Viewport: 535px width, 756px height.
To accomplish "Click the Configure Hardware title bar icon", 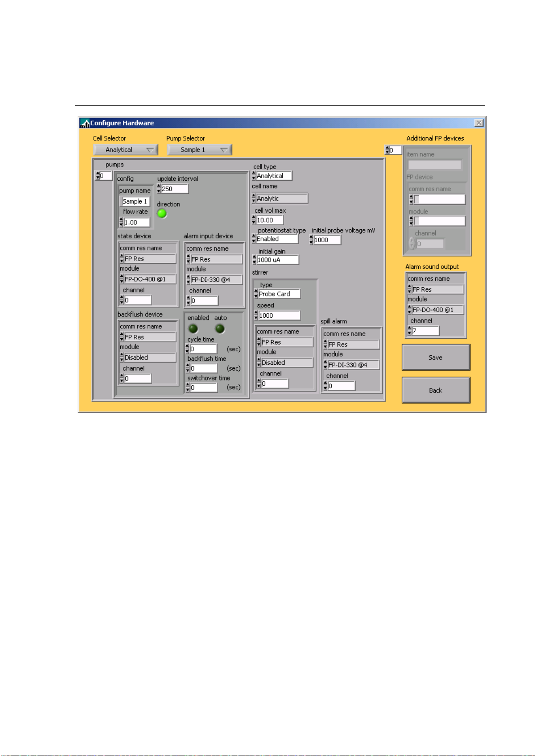I will pyautogui.click(x=84, y=123).
